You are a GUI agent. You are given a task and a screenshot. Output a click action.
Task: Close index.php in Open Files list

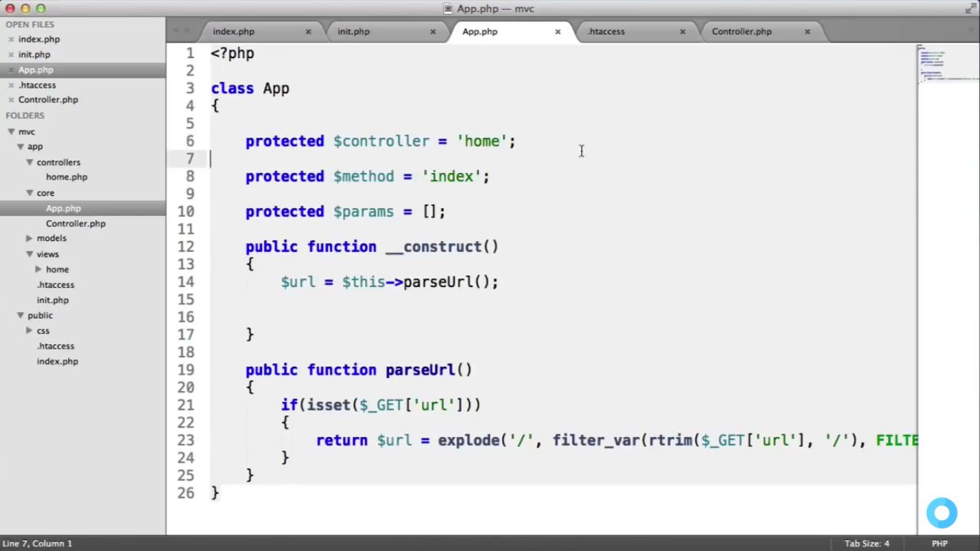click(11, 39)
